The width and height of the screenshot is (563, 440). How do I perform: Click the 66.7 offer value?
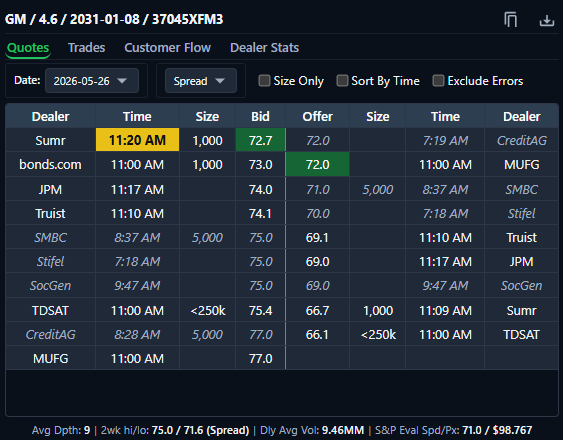317,310
